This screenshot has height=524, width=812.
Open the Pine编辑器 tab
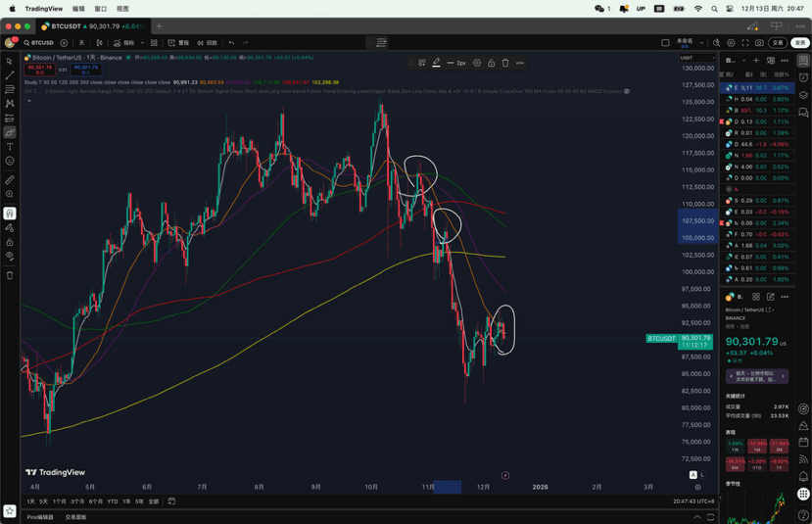40,517
